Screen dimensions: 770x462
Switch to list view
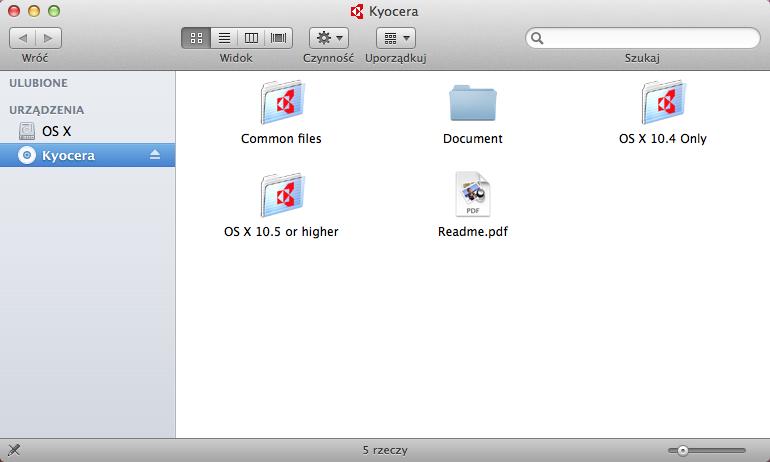pyautogui.click(x=224, y=38)
